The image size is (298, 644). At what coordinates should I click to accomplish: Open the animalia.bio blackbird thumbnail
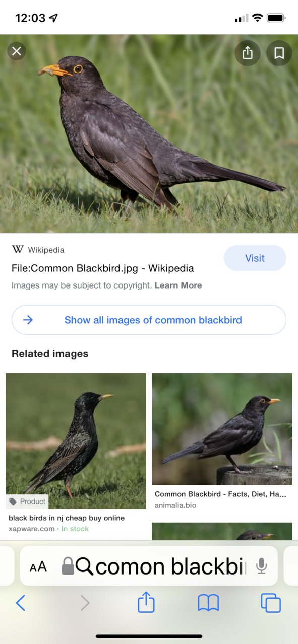click(x=222, y=429)
